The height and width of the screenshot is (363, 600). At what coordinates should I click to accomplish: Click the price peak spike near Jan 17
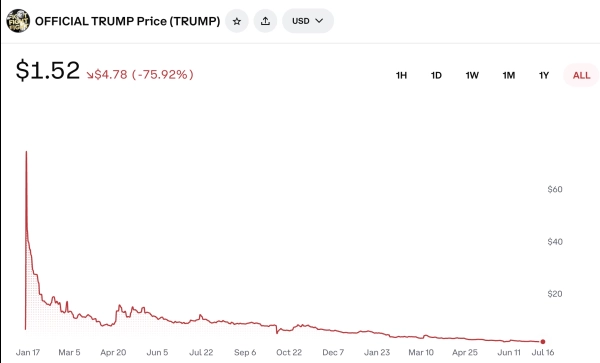pos(26,152)
